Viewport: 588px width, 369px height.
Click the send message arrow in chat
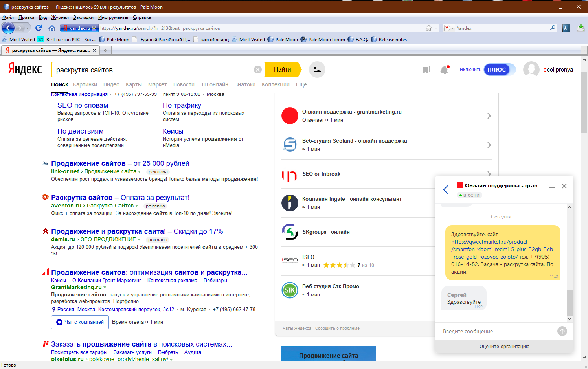(562, 331)
